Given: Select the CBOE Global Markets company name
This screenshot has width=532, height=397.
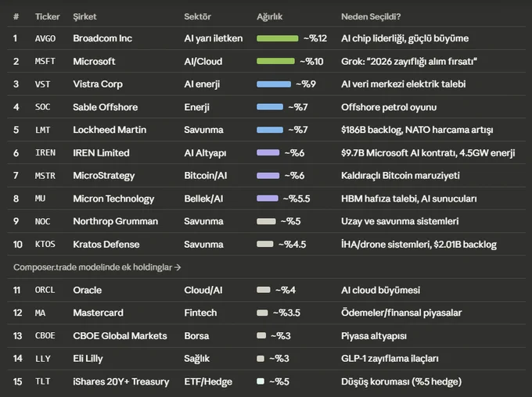Looking at the screenshot, I should point(120,336).
